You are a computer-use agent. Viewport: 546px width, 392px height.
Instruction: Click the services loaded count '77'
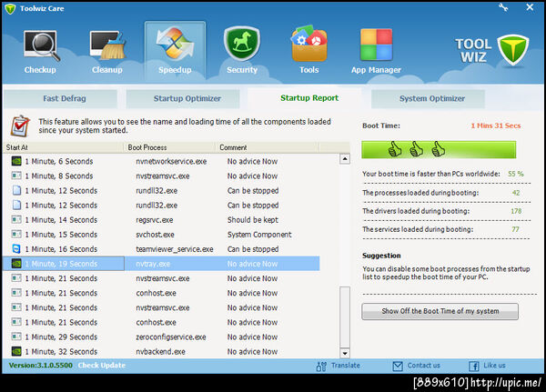coord(515,229)
